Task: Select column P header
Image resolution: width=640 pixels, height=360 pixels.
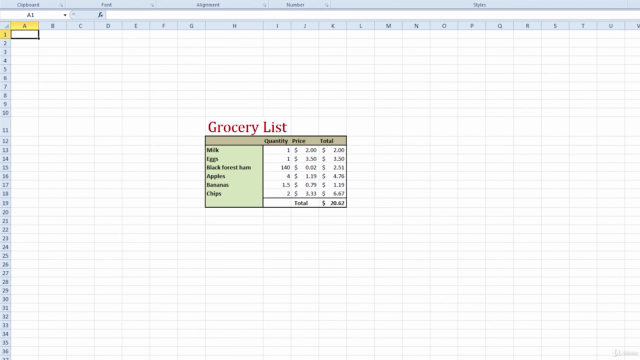Action: 472,26
